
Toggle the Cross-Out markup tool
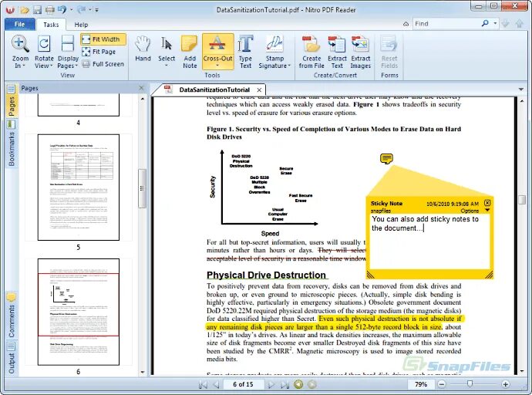coord(218,52)
